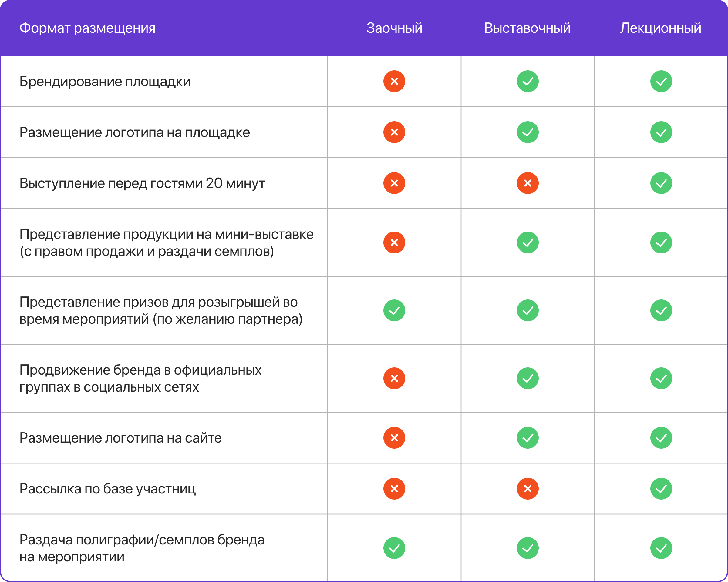
Task: Click Выступление перед гостями 20 минут text
Action: (x=142, y=183)
